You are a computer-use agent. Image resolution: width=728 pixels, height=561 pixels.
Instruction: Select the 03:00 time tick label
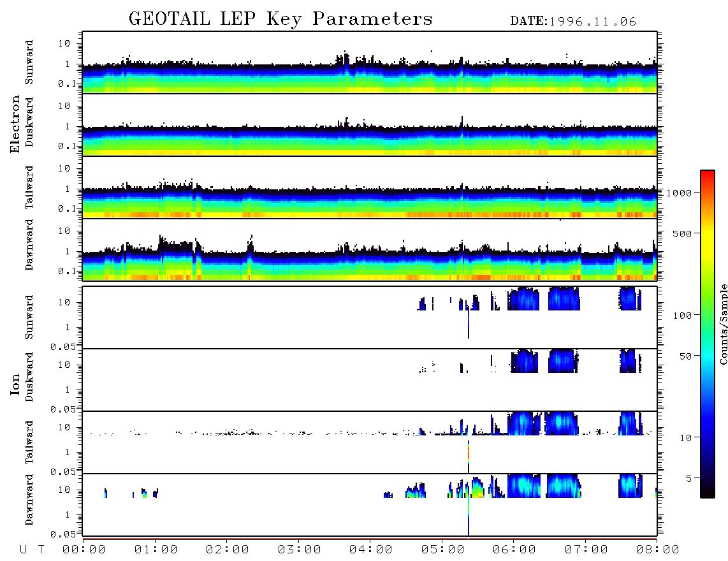[300, 550]
